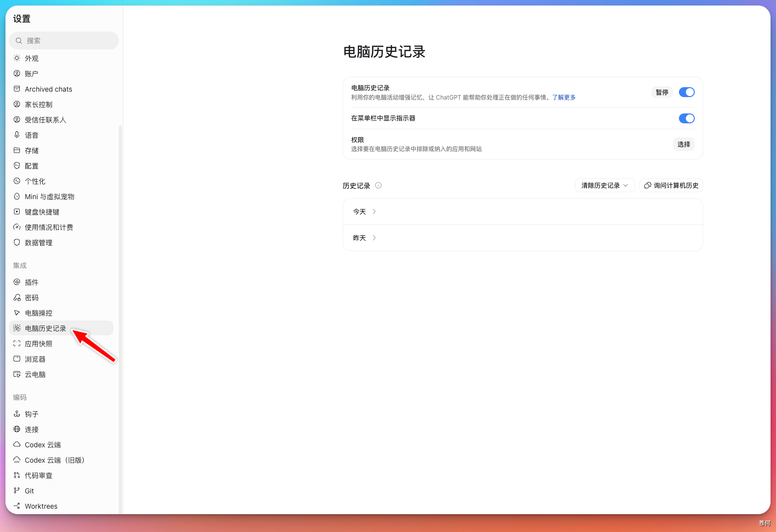Click the info icon beside 历史记录
This screenshot has height=532, width=776.
click(378, 185)
